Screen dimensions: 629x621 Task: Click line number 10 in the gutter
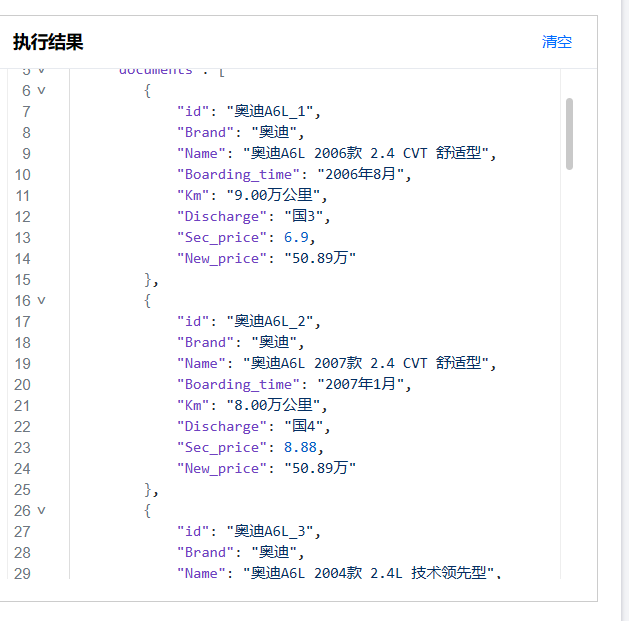tap(22, 175)
